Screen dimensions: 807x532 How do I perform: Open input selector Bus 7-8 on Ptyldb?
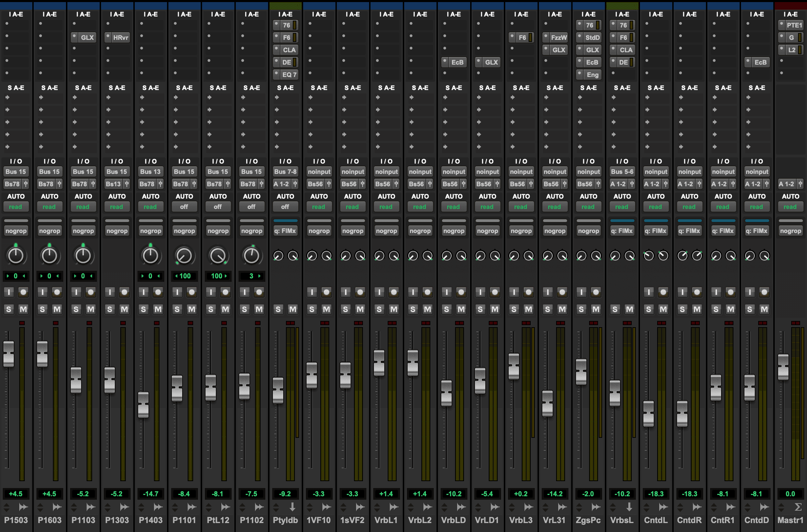pos(285,171)
